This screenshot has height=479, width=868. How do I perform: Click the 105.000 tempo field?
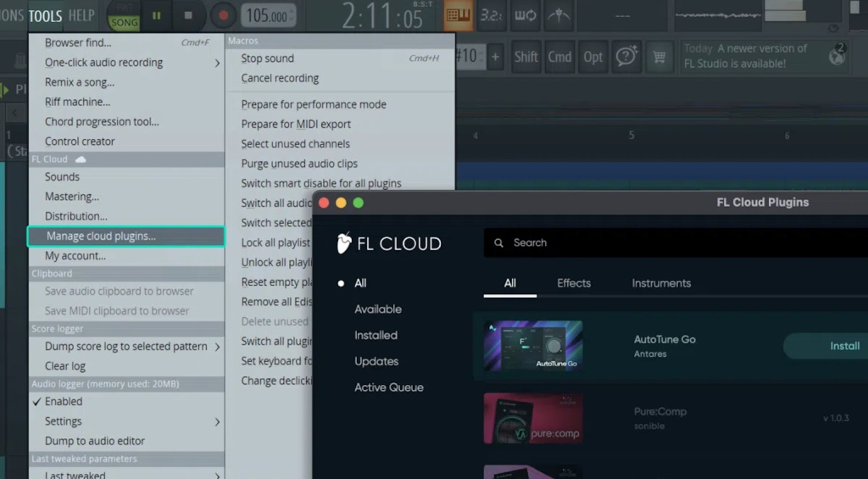coord(267,15)
